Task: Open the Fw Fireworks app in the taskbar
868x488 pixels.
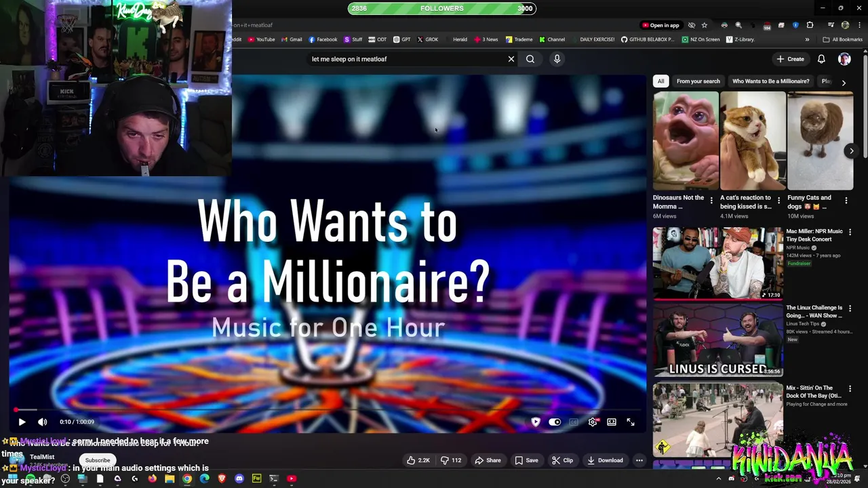Action: click(x=256, y=479)
